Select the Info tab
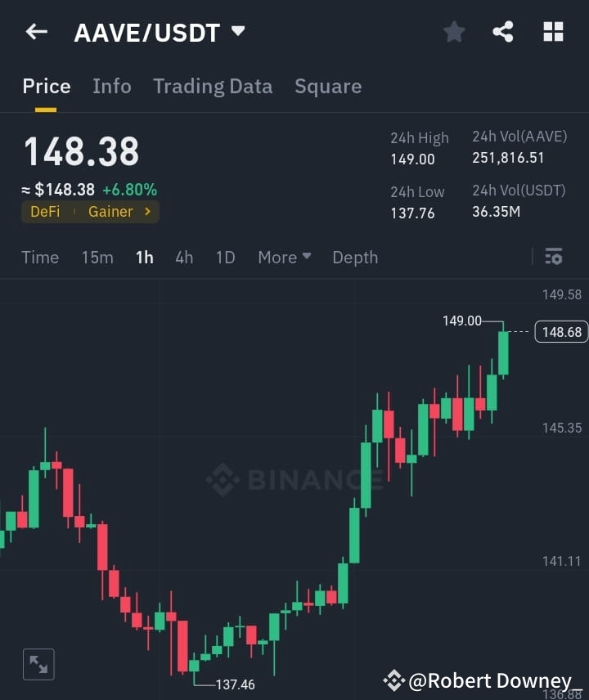The image size is (589, 700). [112, 86]
